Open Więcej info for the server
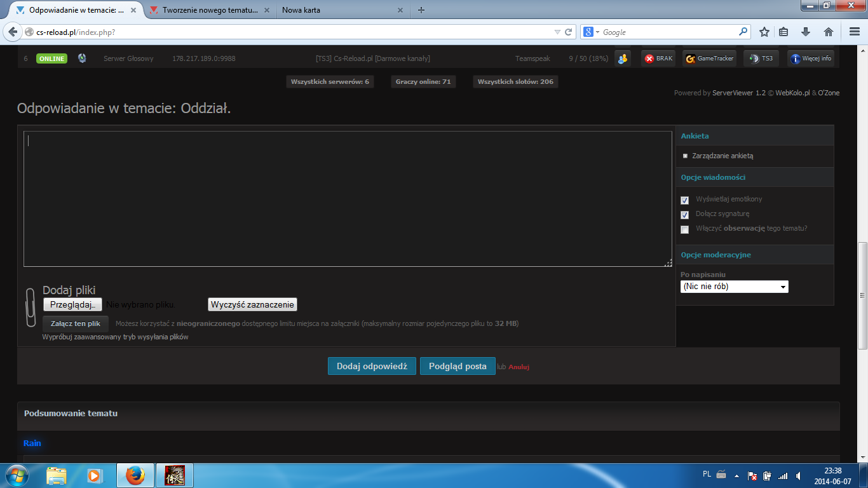Screen dimensions: 868x488 pyautogui.click(x=810, y=58)
